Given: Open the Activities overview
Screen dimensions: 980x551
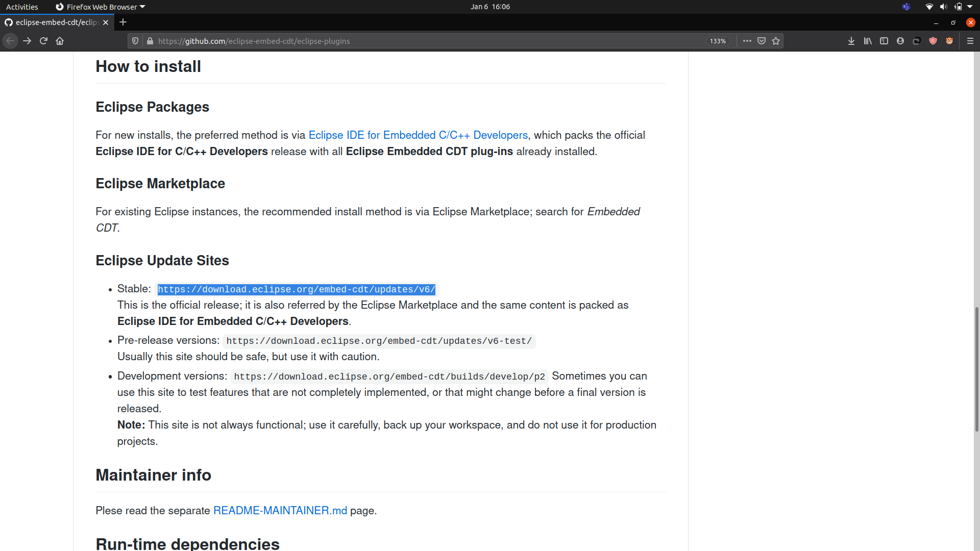Looking at the screenshot, I should point(22,7).
